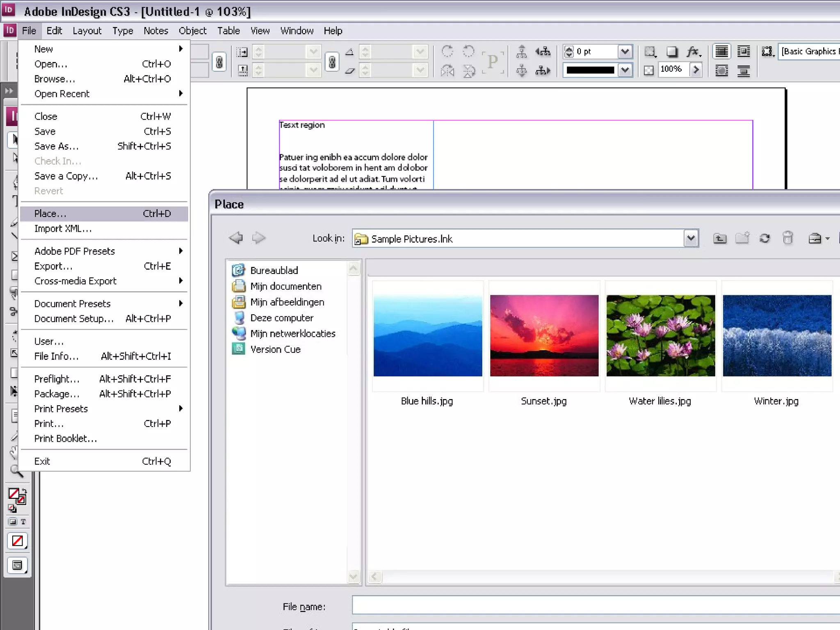The height and width of the screenshot is (630, 840).
Task: Toggle the No text wrap button
Action: pyautogui.click(x=721, y=52)
